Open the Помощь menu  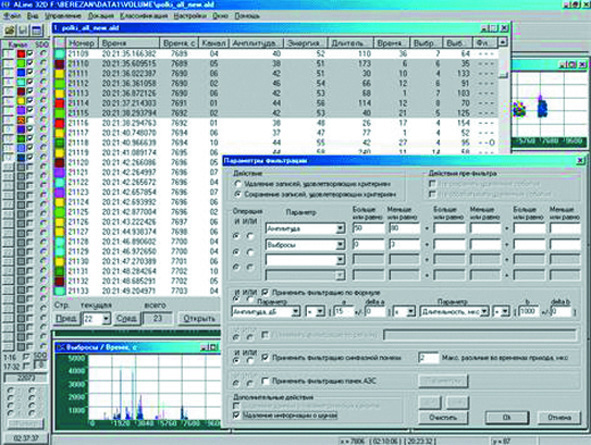[247, 16]
